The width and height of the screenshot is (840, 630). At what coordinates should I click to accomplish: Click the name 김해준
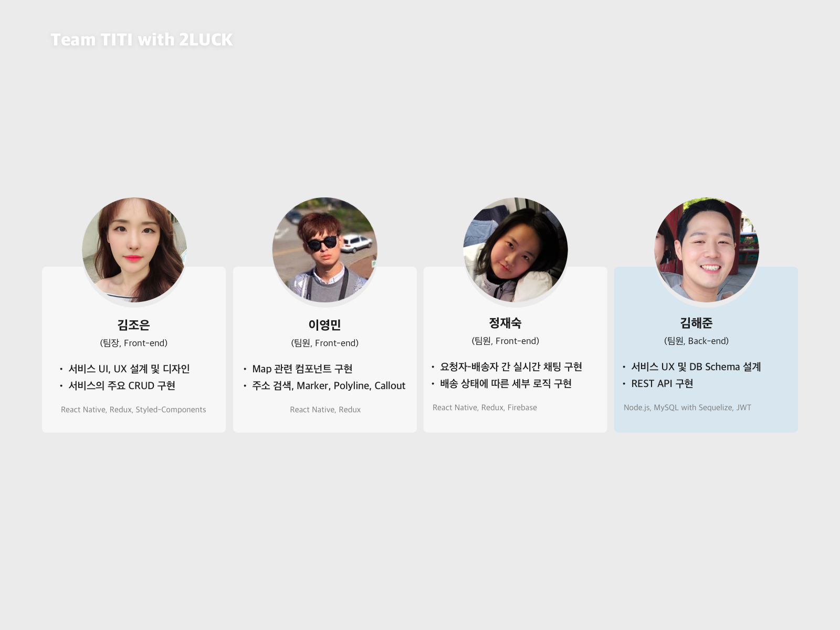tap(696, 323)
